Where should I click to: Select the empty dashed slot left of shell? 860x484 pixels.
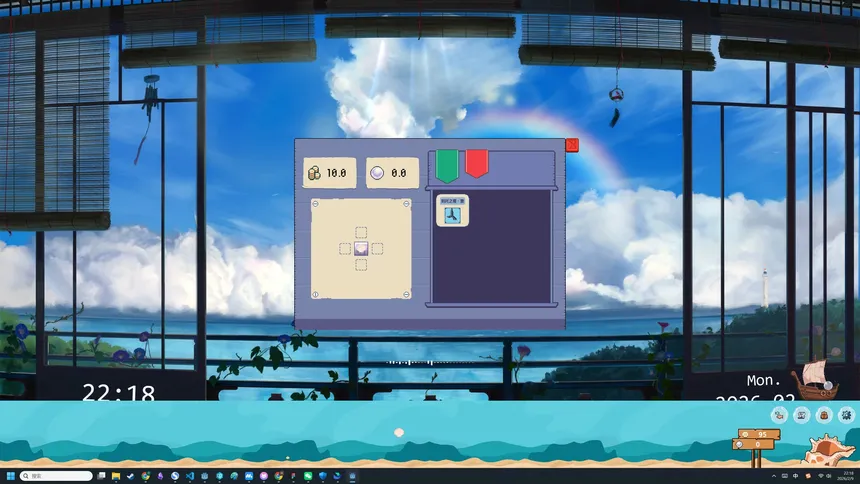coord(344,249)
